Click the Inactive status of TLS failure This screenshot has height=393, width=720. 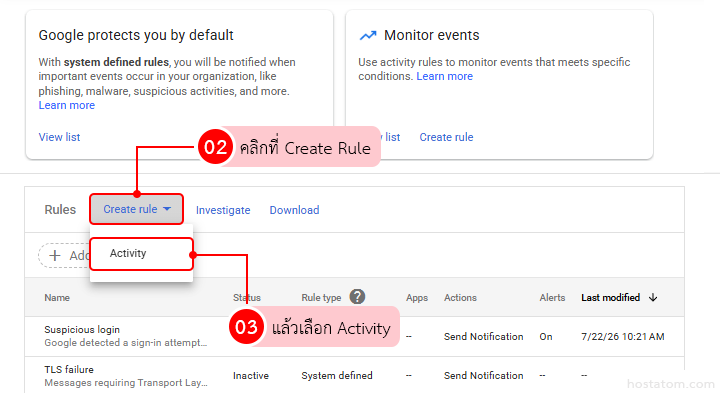click(251, 376)
